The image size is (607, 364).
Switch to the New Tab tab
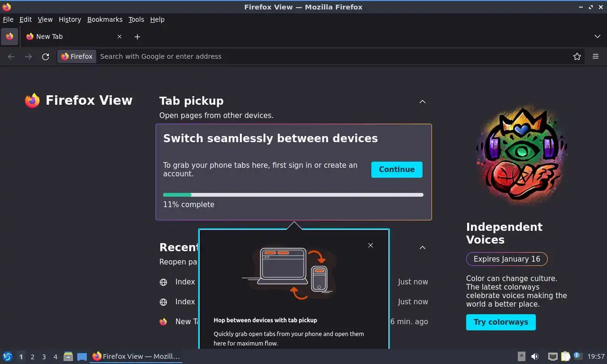click(x=74, y=36)
